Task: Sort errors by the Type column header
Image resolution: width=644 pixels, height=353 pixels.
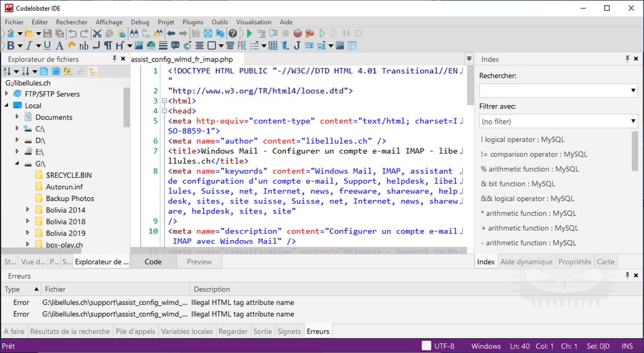Action: (21, 289)
